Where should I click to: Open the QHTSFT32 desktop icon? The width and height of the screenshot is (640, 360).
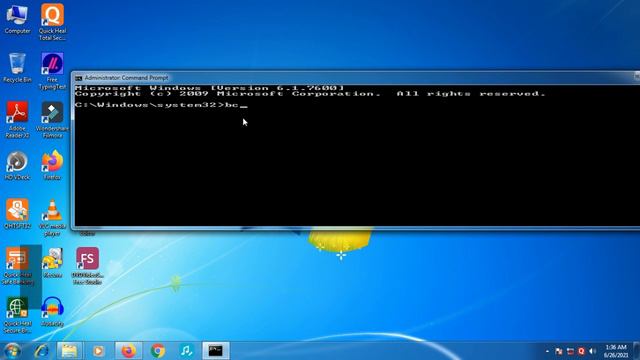(x=17, y=214)
